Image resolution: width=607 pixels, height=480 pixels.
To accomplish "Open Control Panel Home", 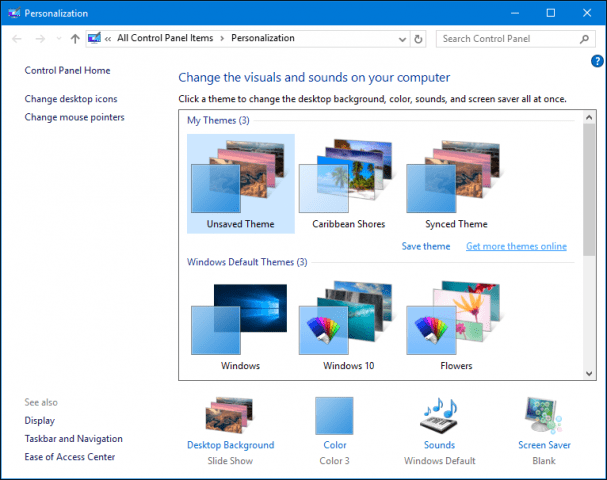I will click(67, 70).
